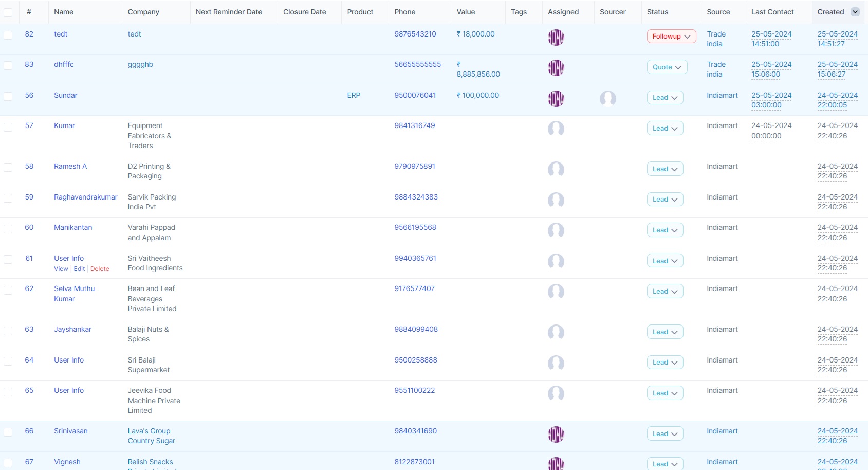868x470 pixels.
Task: Open Lead status dropdown for Sundar
Action: (664, 98)
